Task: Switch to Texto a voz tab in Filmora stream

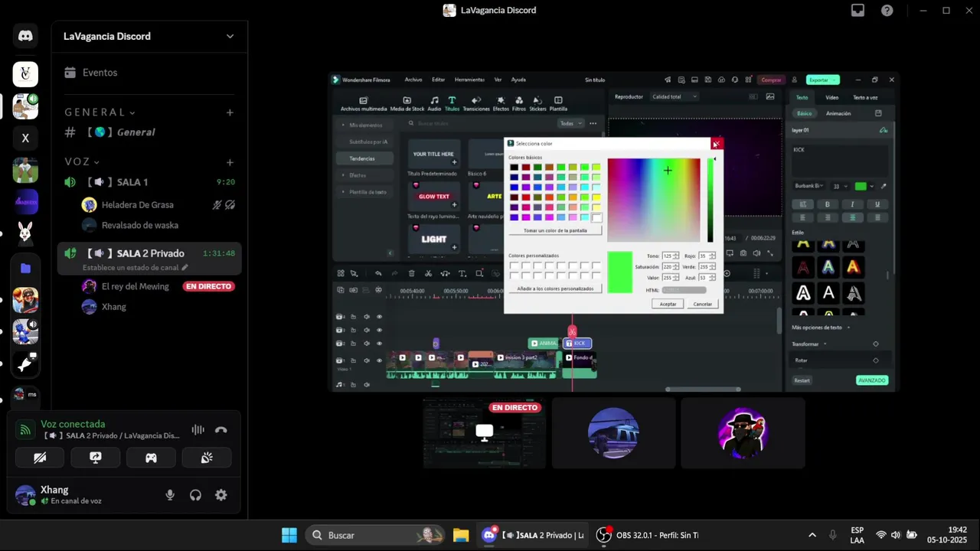Action: pyautogui.click(x=865, y=97)
